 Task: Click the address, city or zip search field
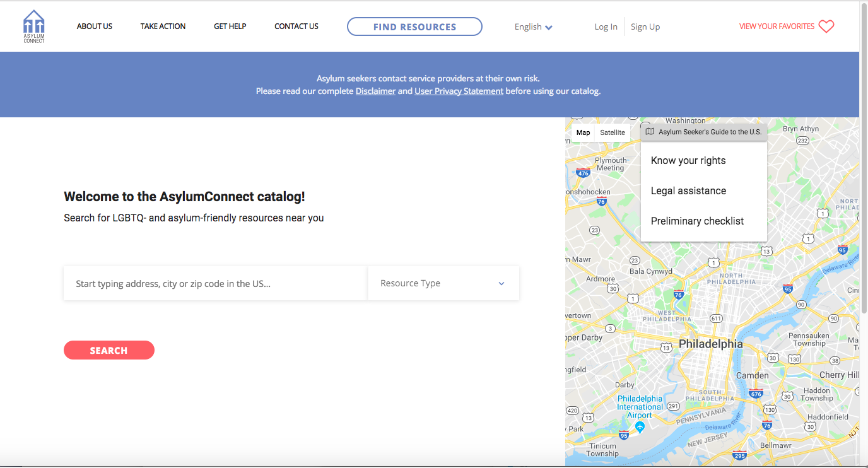pos(215,283)
